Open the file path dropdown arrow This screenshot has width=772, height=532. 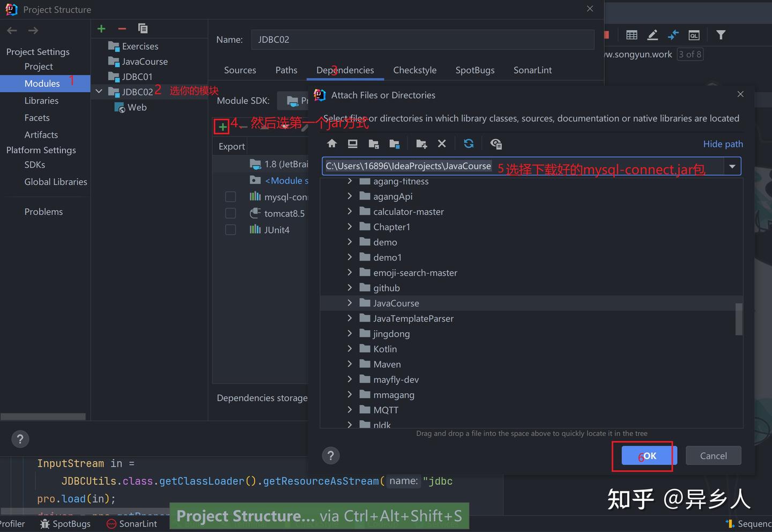pos(732,166)
